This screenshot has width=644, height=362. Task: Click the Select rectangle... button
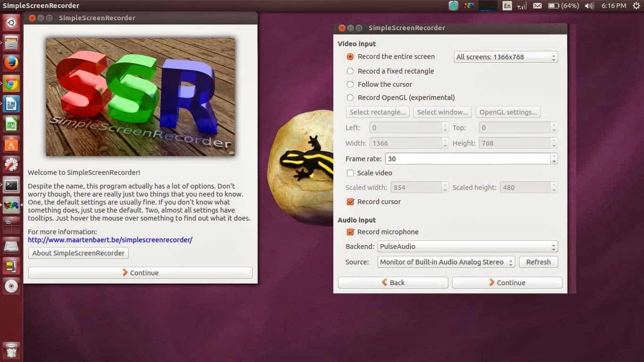[378, 112]
